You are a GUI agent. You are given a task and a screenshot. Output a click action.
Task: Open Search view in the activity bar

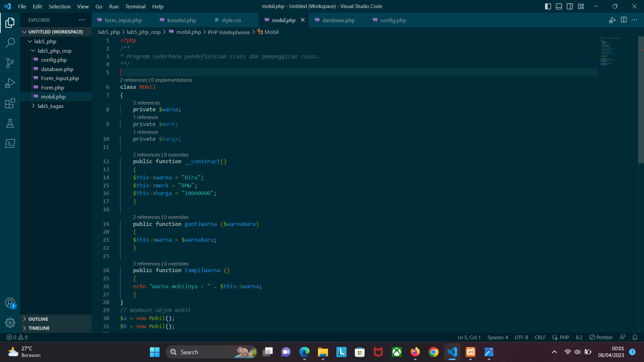[10, 43]
